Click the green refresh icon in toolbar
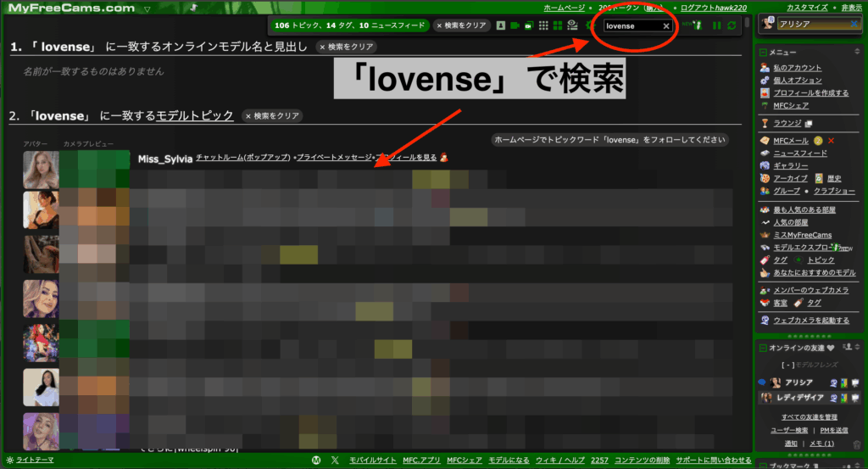 [732, 25]
